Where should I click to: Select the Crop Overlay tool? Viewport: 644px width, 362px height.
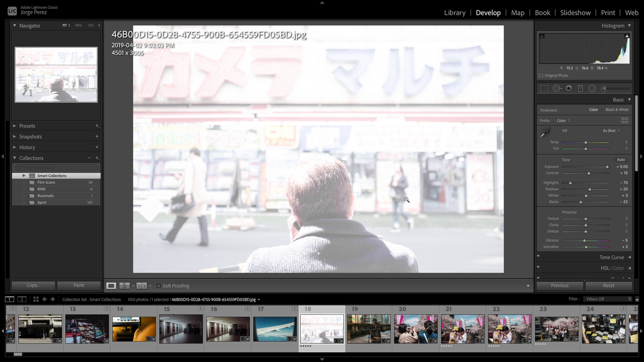pyautogui.click(x=544, y=88)
